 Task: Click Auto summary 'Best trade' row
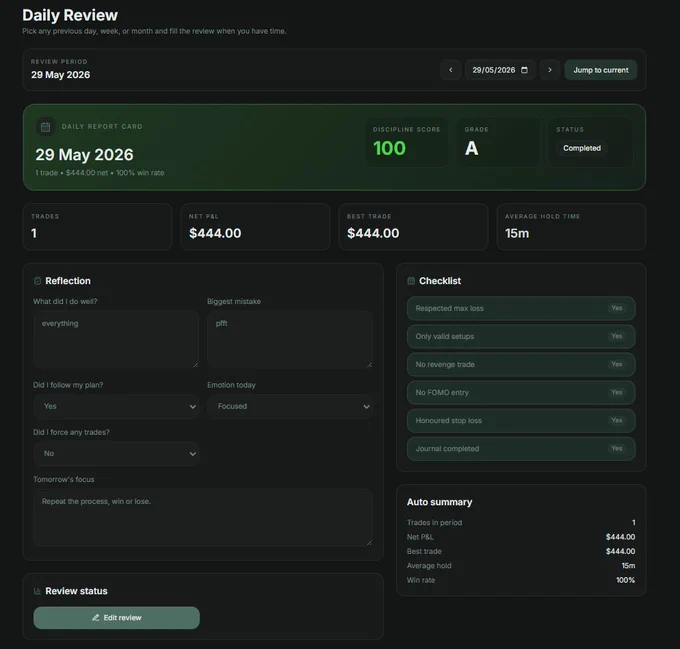coord(521,551)
